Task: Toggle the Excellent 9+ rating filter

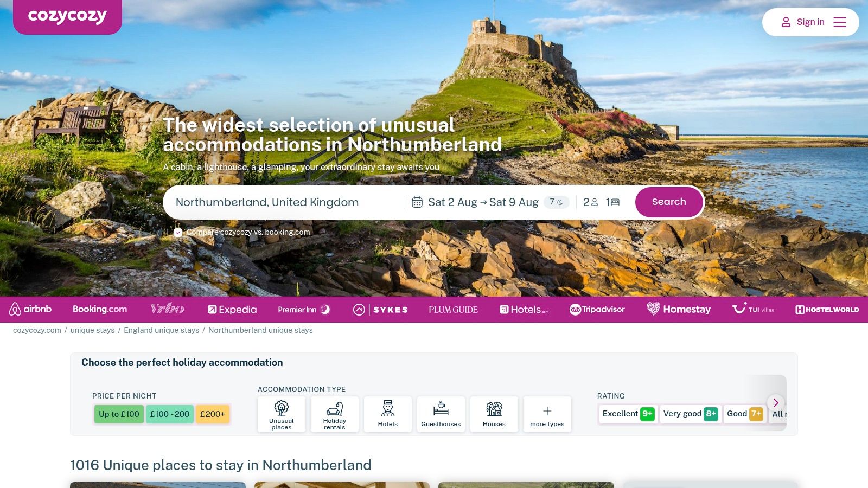Action: [628, 414]
